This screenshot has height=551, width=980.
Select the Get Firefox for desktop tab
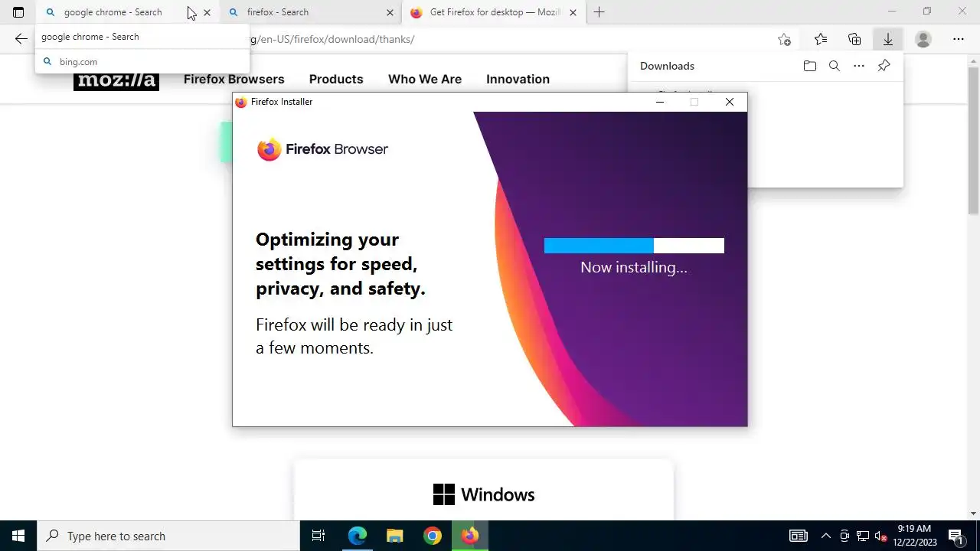pyautogui.click(x=494, y=12)
